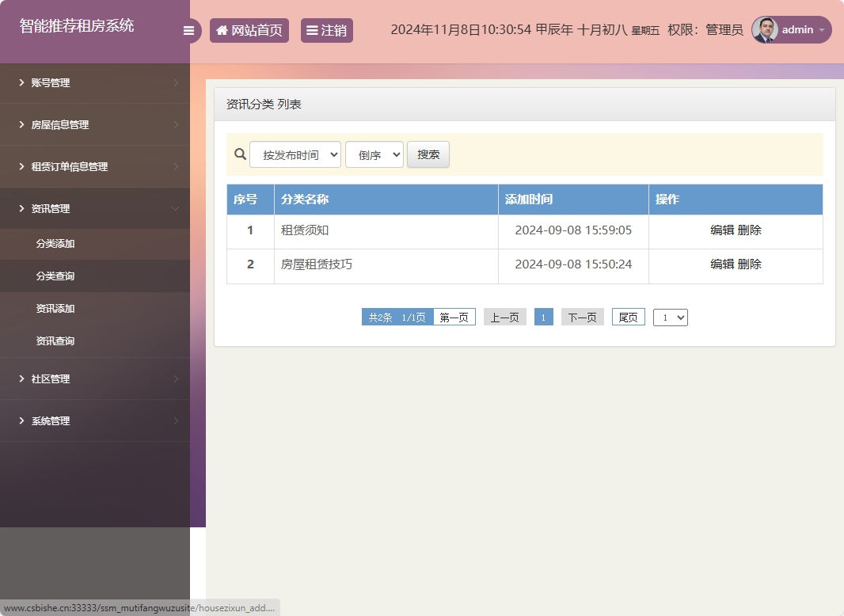Click 租赁须知 category name cell
Viewport: 844px width, 616px height.
click(x=386, y=231)
